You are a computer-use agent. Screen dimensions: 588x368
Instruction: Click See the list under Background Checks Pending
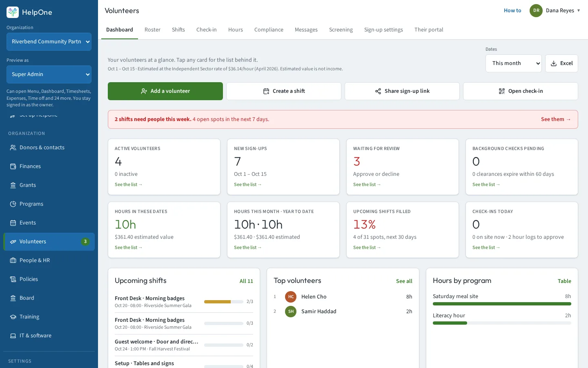click(486, 185)
